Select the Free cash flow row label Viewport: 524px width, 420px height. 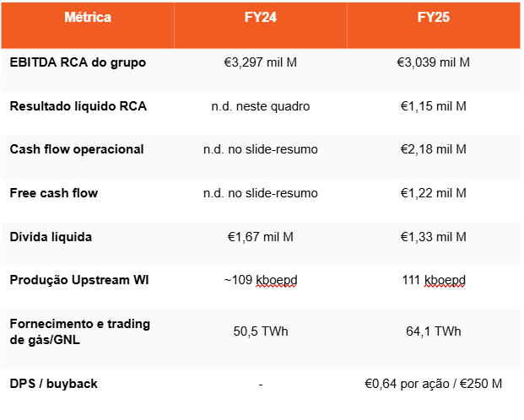[53, 193]
